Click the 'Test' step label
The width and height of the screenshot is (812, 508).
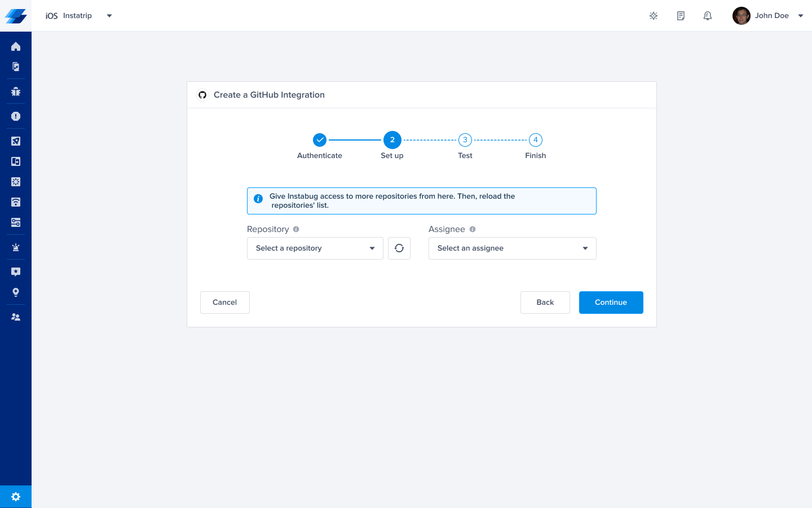coord(465,156)
